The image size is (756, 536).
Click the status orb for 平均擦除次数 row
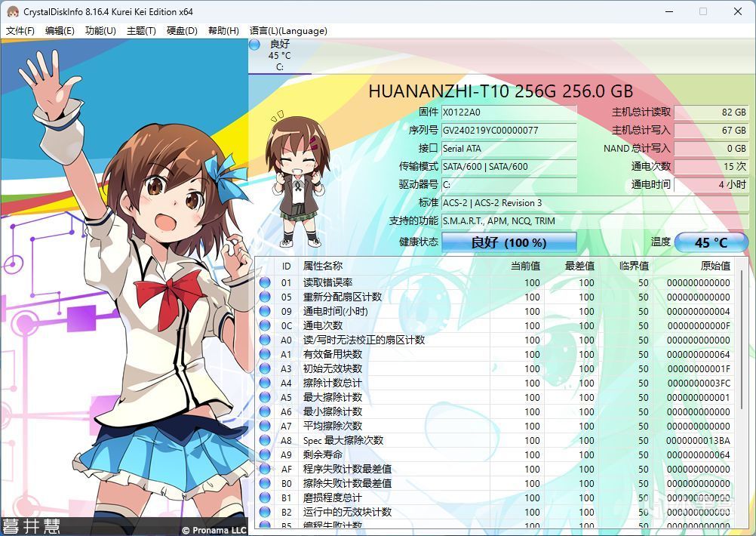[265, 426]
